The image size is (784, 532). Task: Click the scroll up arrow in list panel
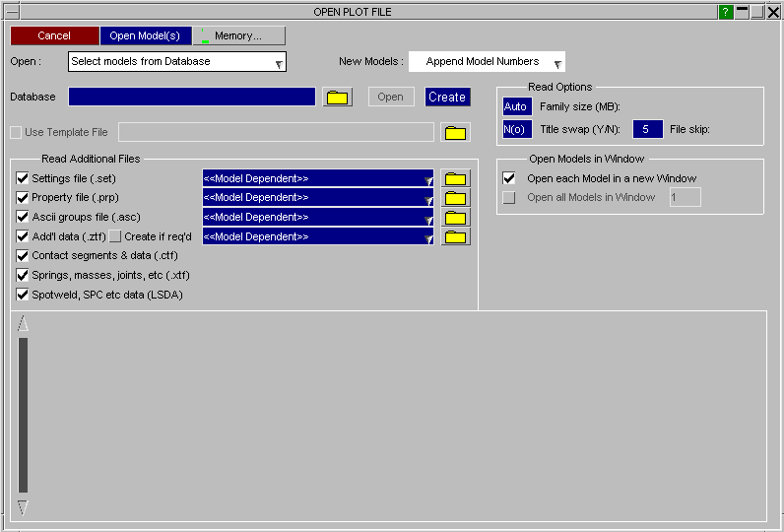pyautogui.click(x=24, y=324)
